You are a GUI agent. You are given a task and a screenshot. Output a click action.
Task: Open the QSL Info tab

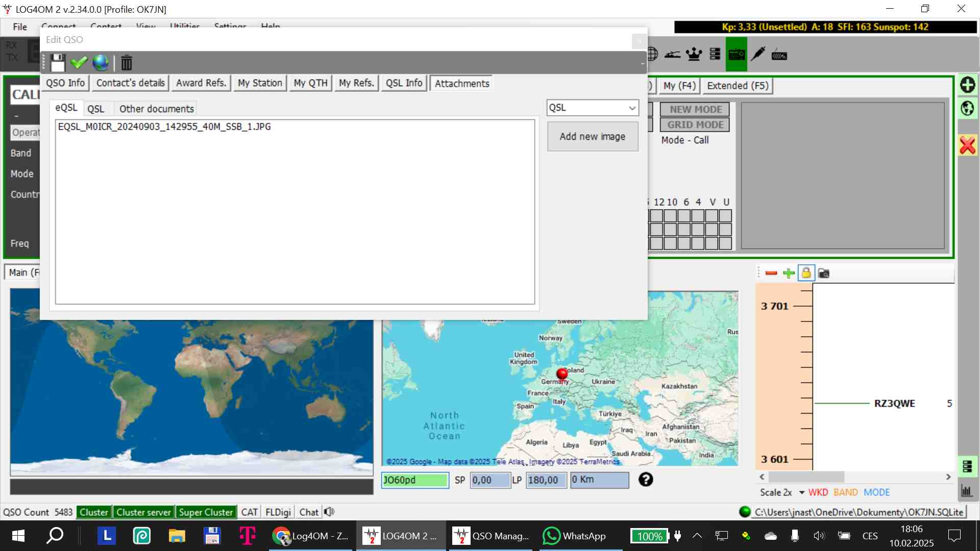point(404,83)
